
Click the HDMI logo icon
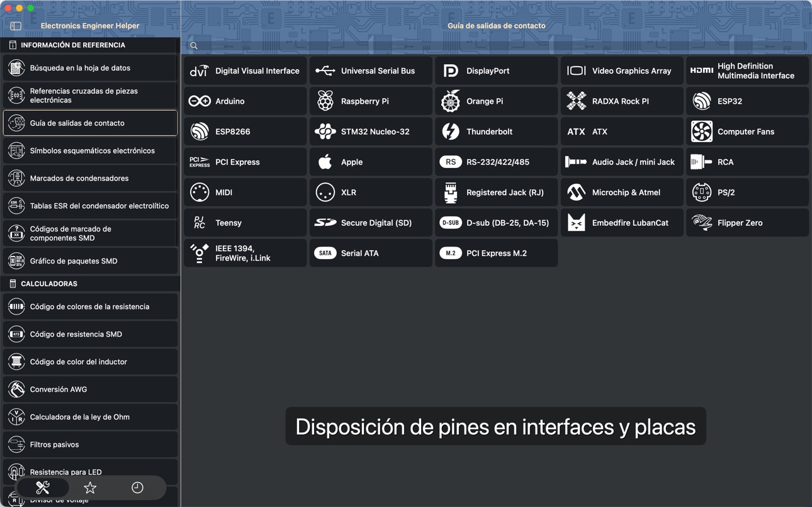tap(702, 71)
